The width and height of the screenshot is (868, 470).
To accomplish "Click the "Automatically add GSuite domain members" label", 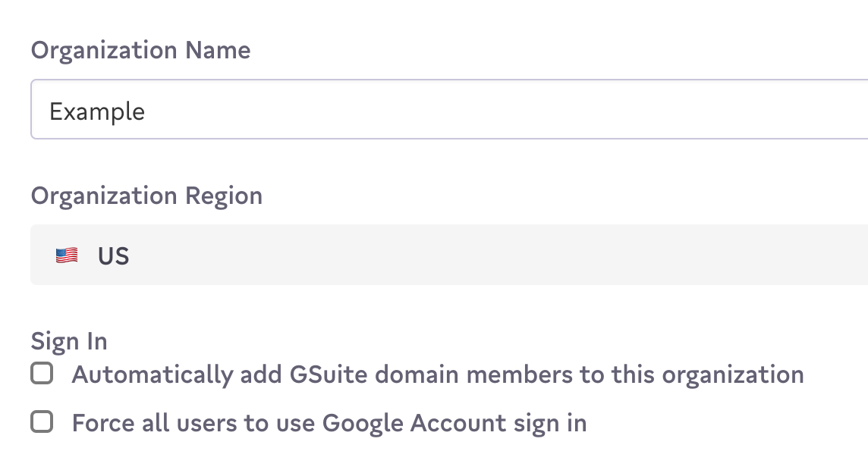I will [x=437, y=374].
